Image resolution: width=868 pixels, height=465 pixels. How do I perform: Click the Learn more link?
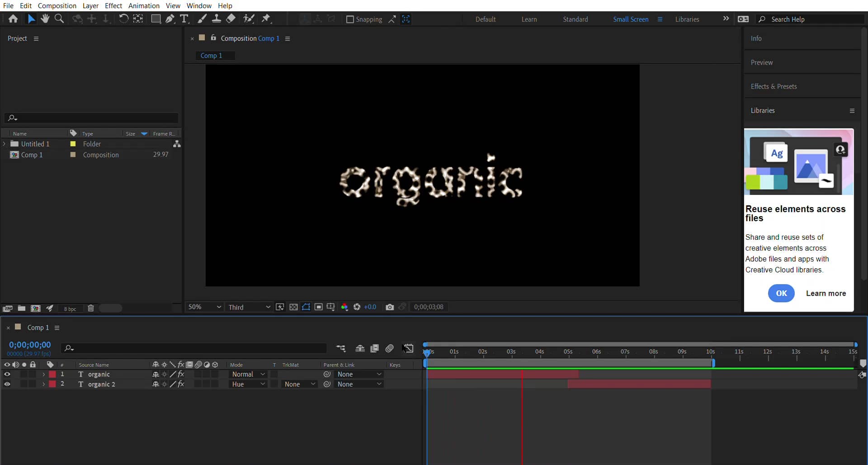click(826, 294)
